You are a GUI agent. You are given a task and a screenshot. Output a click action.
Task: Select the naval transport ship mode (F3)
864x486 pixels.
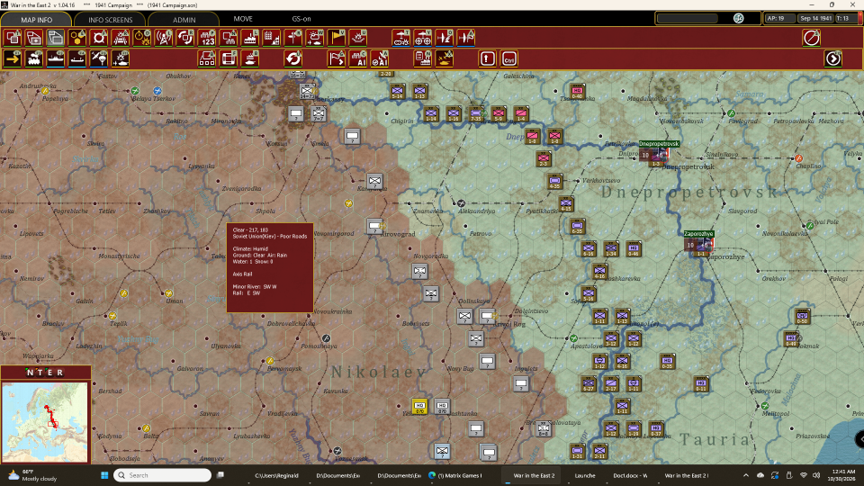[56, 58]
